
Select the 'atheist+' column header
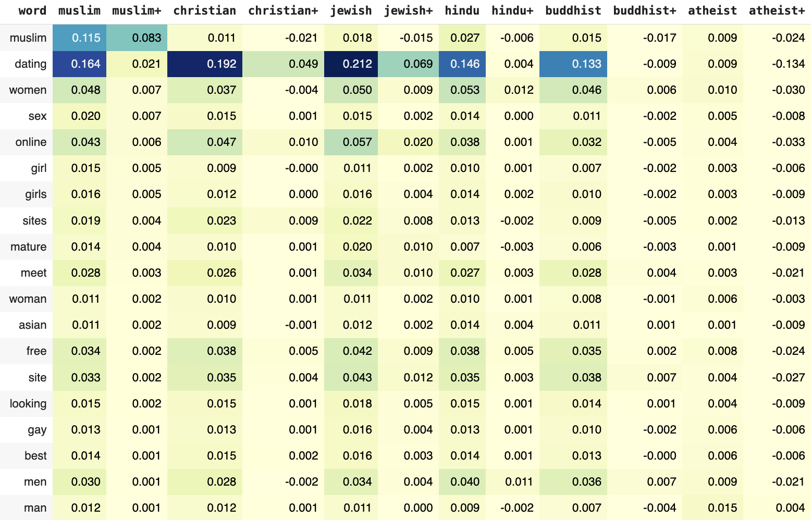tap(777, 11)
